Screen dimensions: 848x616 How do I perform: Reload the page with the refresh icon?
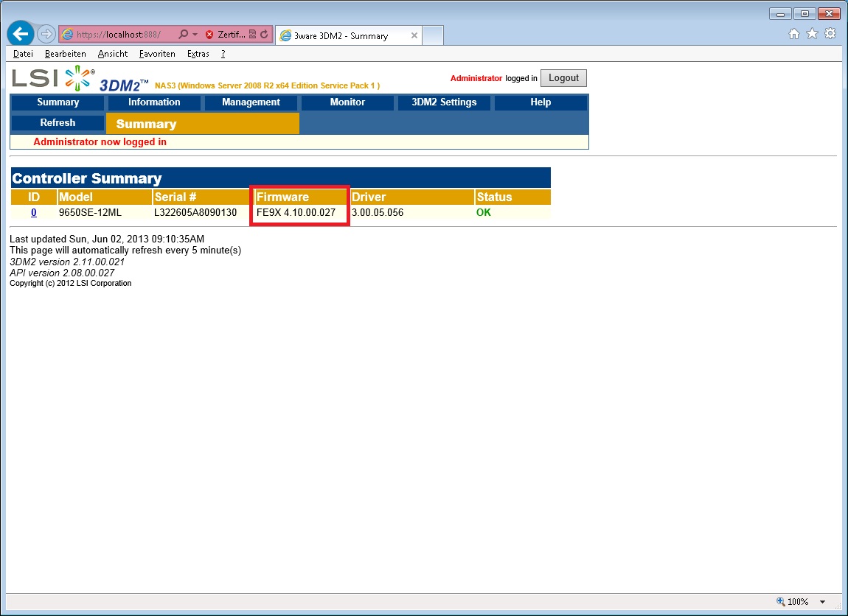264,35
